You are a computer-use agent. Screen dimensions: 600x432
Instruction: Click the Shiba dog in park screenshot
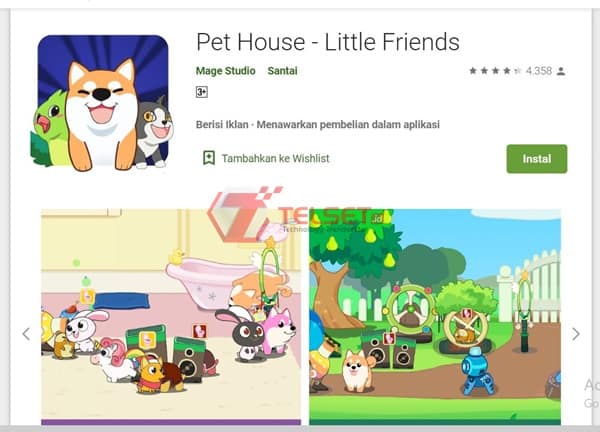click(x=357, y=371)
